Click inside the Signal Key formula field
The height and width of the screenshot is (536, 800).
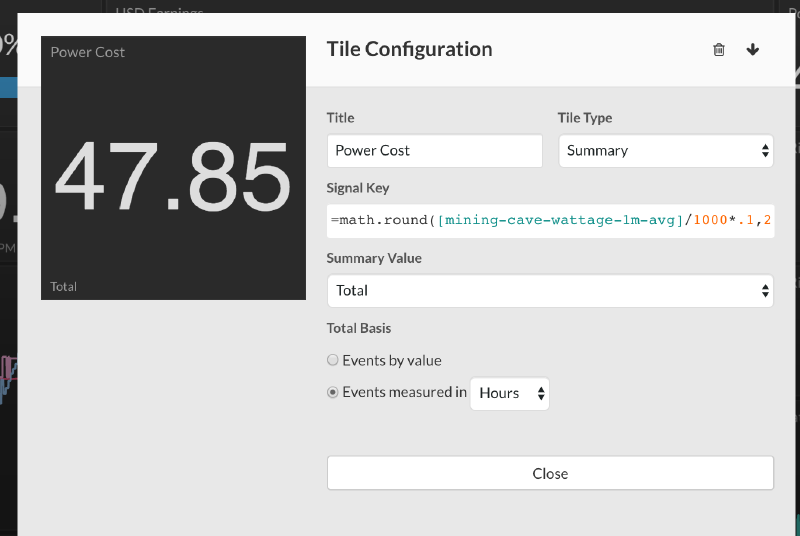tap(550, 220)
